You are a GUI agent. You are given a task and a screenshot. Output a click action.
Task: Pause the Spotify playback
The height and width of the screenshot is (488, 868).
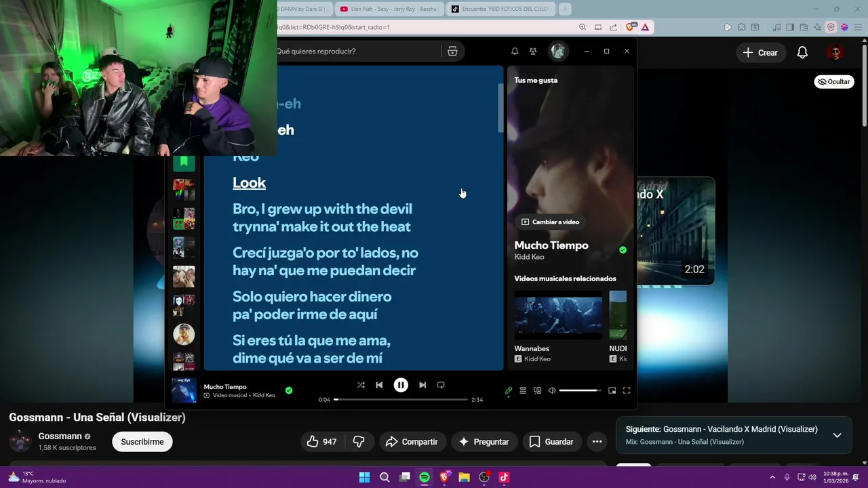(401, 385)
